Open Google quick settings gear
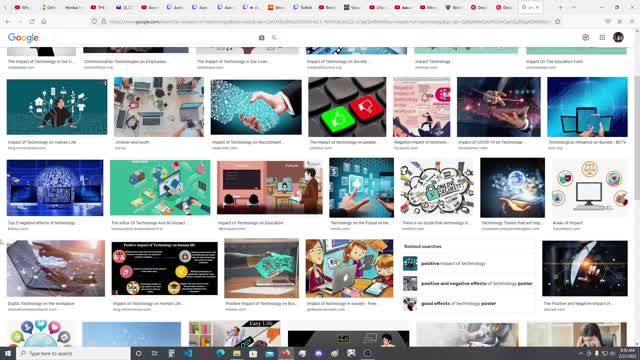Screen dimensions: 640x360 click(x=585, y=37)
